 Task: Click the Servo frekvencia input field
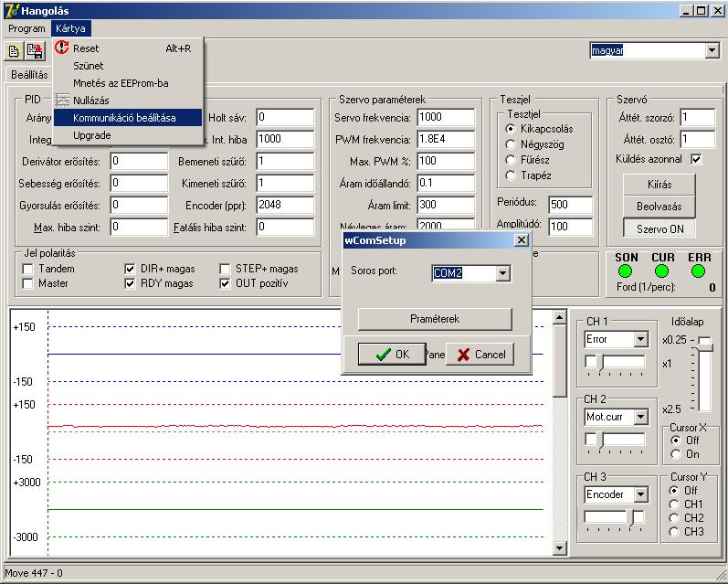tap(445, 117)
